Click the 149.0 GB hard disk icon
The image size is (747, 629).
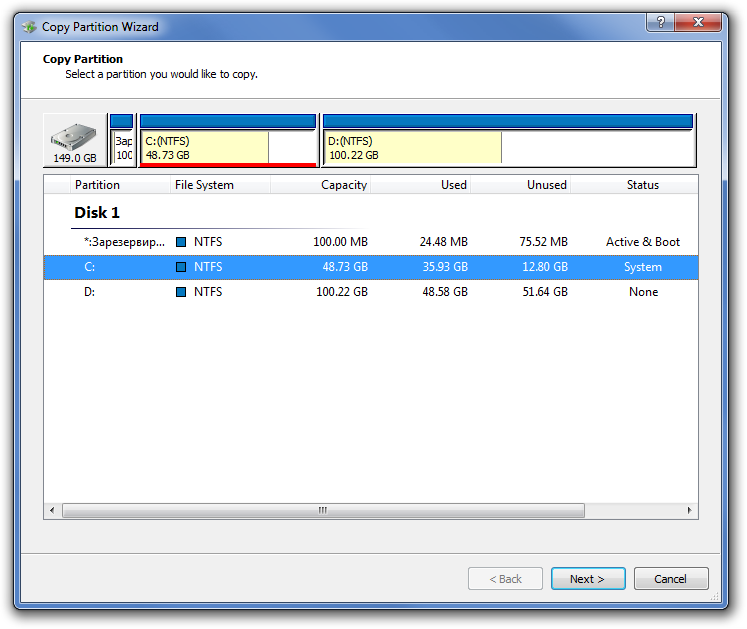(75, 140)
